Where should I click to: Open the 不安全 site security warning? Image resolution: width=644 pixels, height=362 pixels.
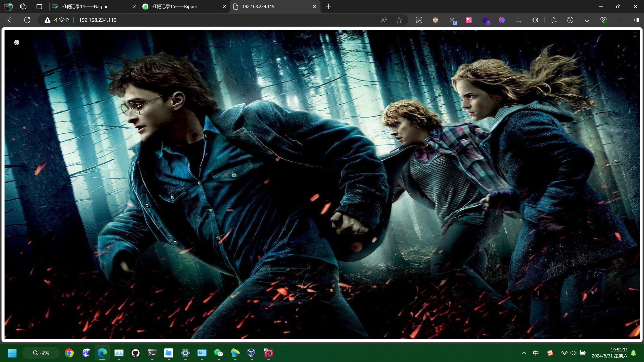57,20
